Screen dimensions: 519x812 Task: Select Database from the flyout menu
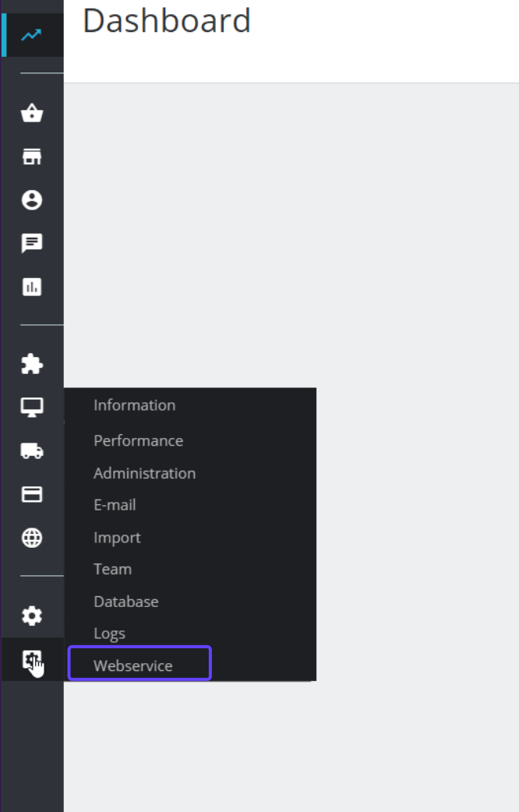[x=125, y=601]
